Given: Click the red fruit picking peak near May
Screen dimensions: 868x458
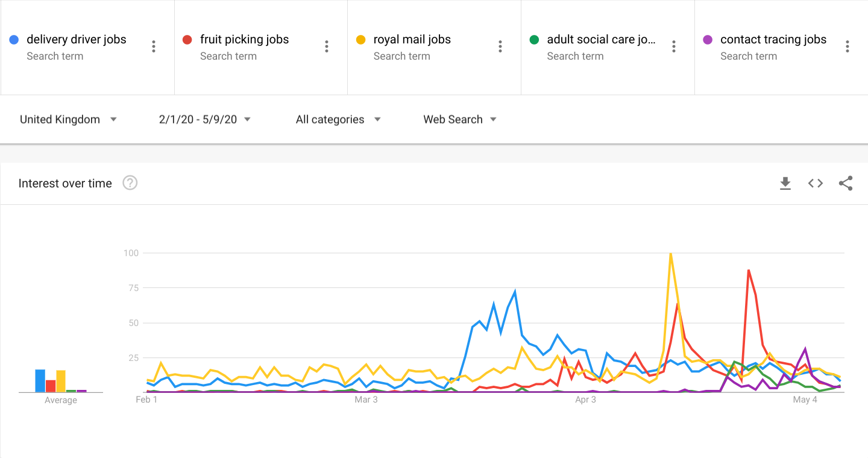Looking at the screenshot, I should [748, 271].
